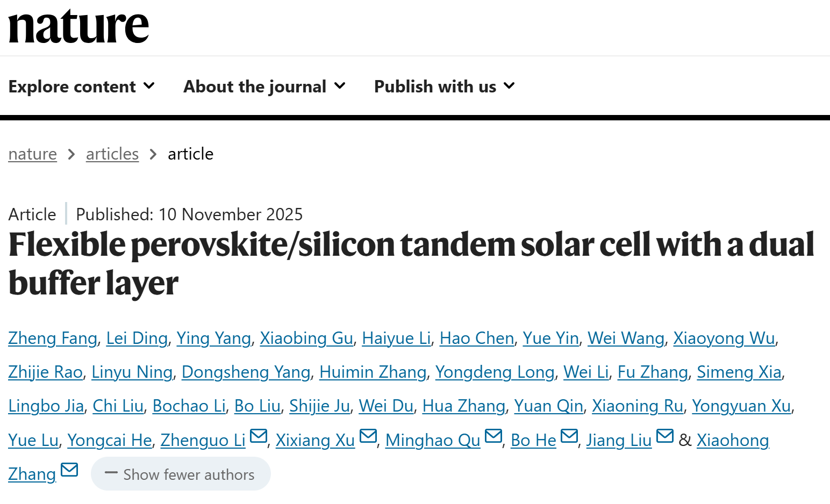Click envelope icon beside Jiang Liu

click(664, 436)
